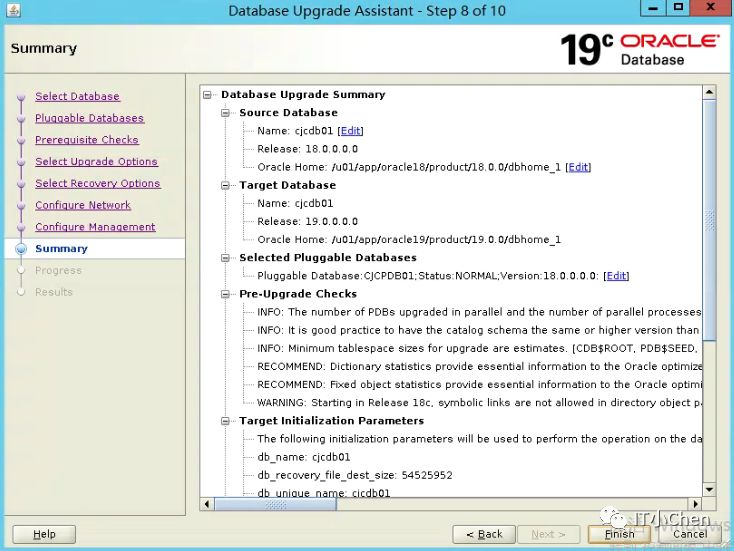Minimize the Database Upgrade Assistant window
Viewport: 734px width, 551px height.
tap(653, 7)
